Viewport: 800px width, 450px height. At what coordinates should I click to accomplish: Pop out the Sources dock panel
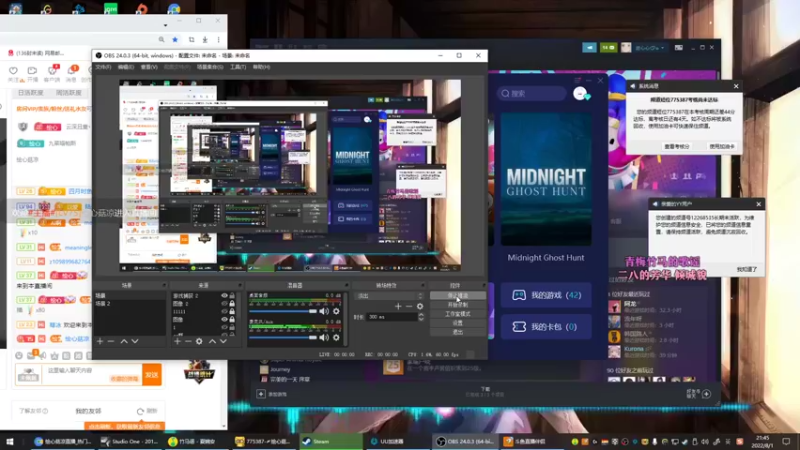point(240,285)
